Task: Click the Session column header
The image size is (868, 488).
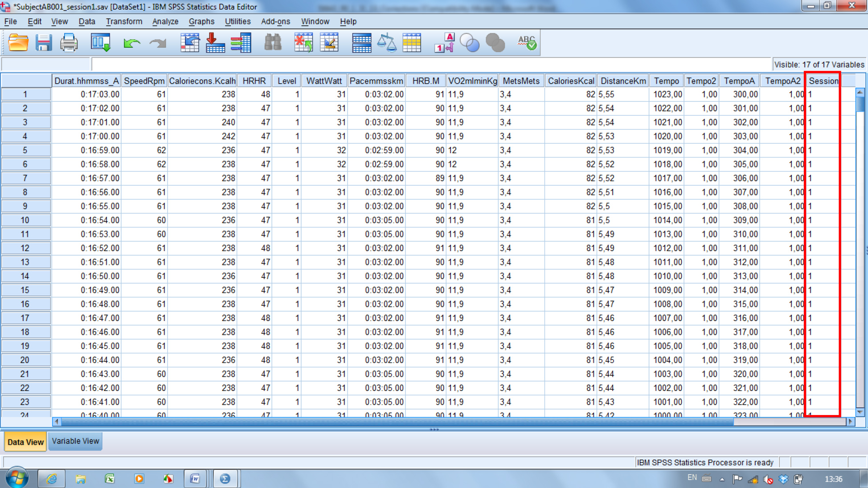Action: tap(823, 81)
